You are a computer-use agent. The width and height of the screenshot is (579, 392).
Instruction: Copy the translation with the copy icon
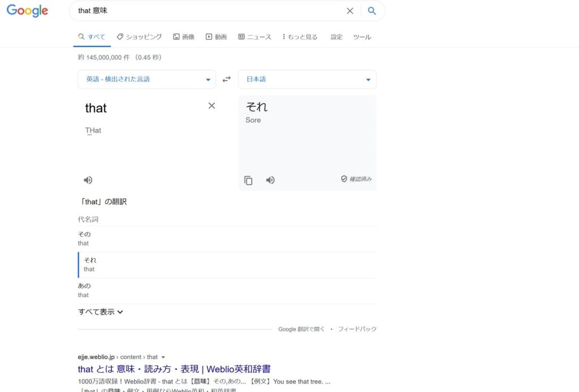tap(248, 180)
